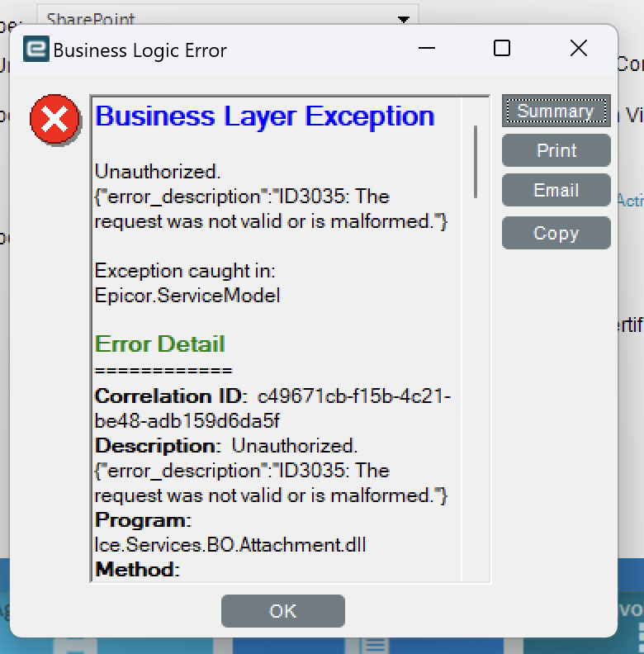Screen dimensions: 644x654
Task: Click the red error X icon
Action: pos(54,120)
